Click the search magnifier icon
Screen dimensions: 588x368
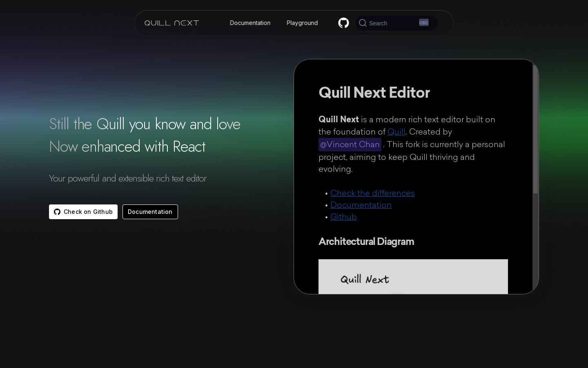[x=363, y=23]
